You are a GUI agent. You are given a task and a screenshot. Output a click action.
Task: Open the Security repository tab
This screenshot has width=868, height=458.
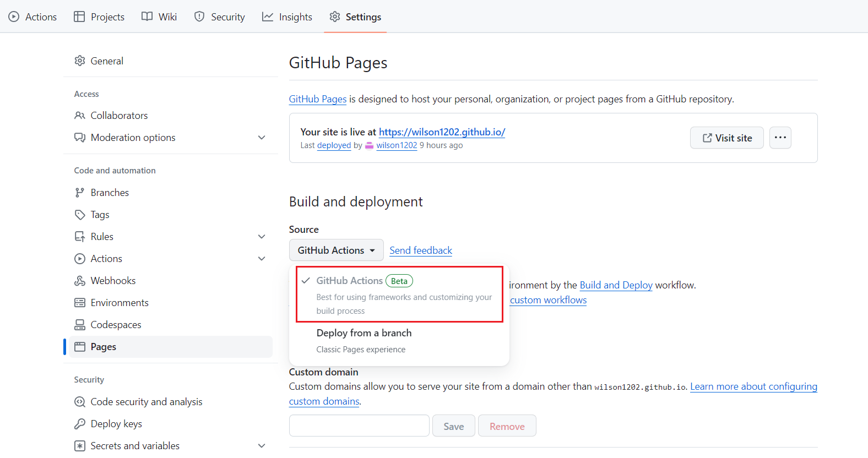219,17
